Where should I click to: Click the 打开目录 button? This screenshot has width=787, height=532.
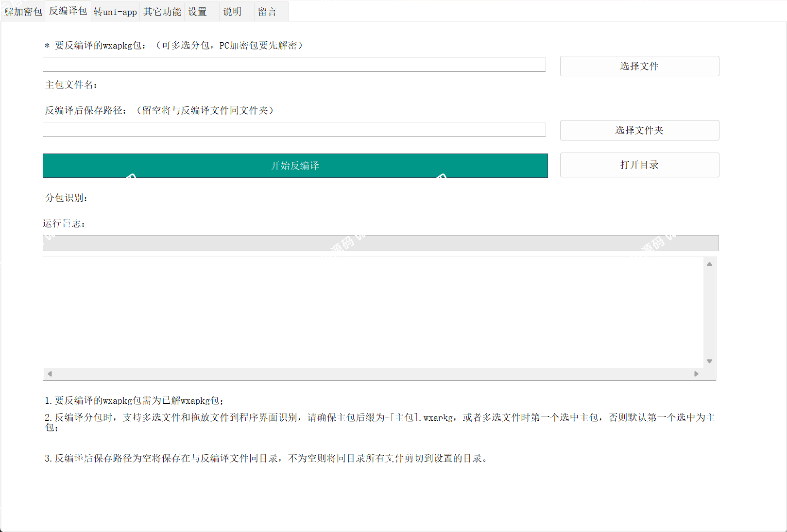coord(639,165)
